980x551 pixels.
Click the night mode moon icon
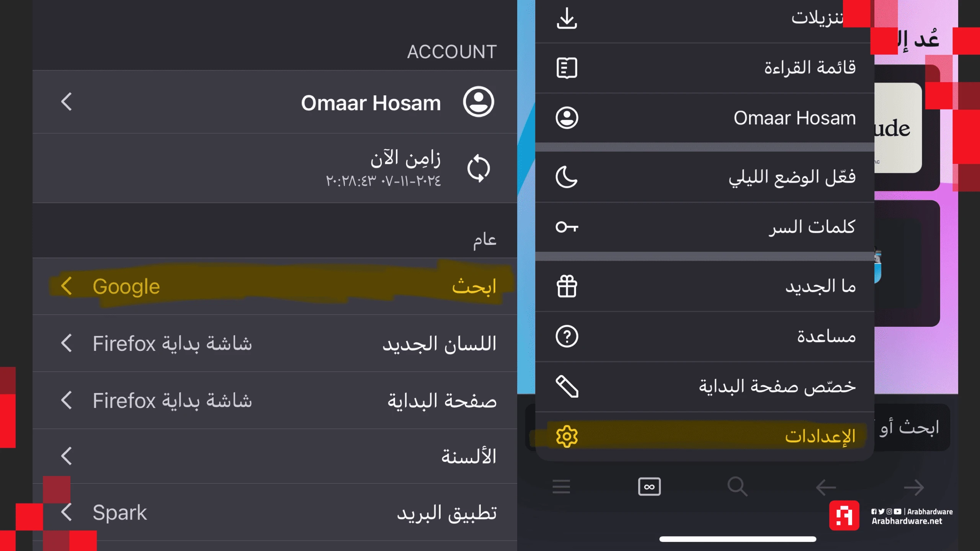click(x=567, y=177)
